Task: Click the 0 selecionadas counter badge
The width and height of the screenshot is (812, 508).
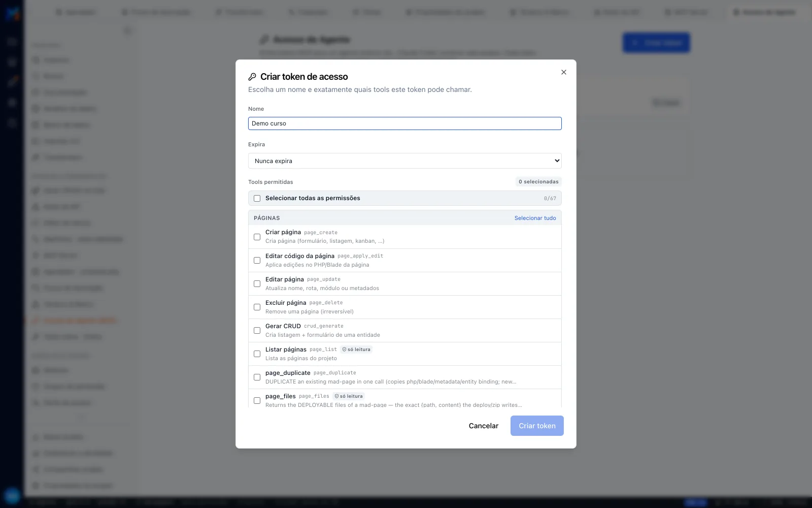Action: coord(538,181)
